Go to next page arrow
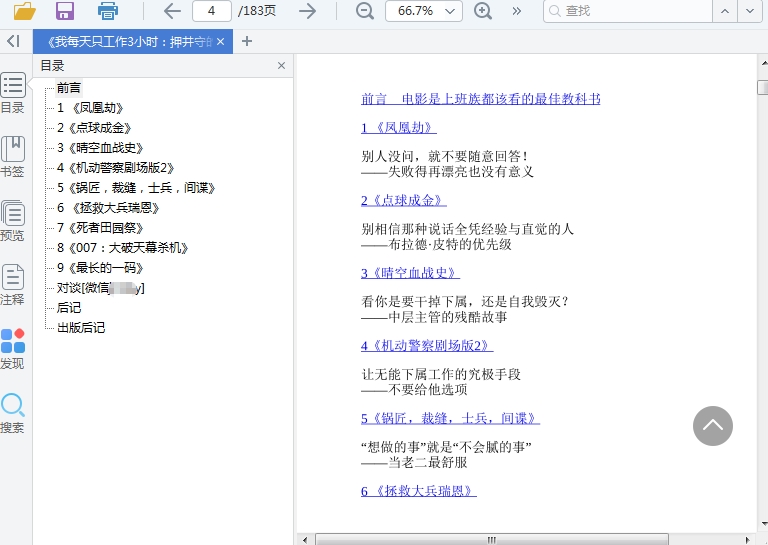768x545 pixels. [x=308, y=11]
